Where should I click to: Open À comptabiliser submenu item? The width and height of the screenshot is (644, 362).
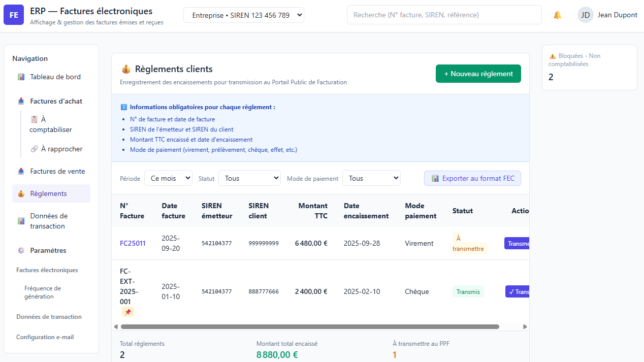coord(57,124)
